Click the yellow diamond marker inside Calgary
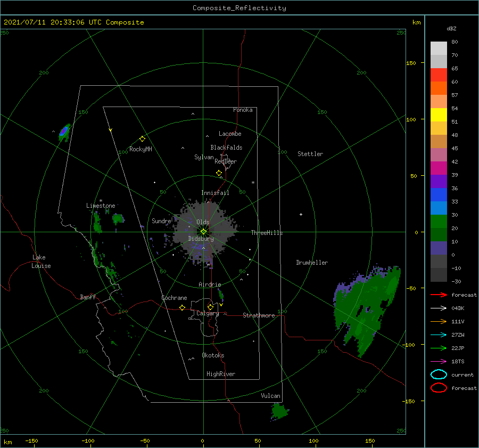Screen dimensions: 479x448 tap(210, 307)
